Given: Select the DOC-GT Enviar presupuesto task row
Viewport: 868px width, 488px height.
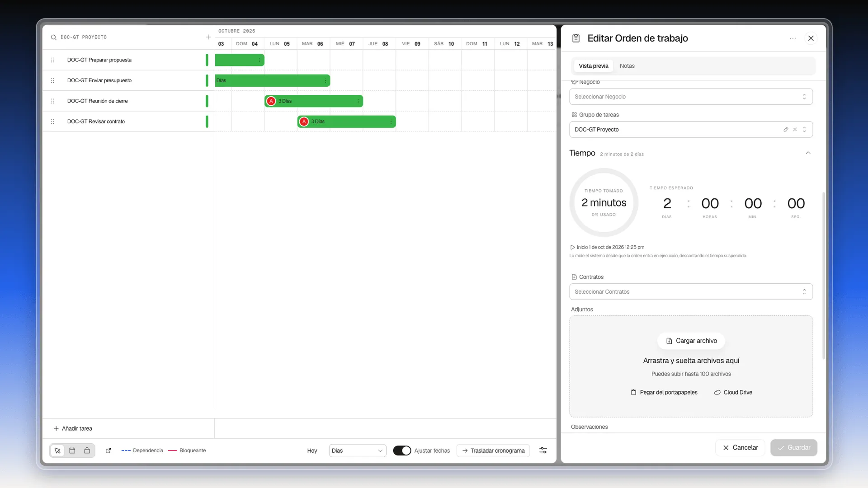Looking at the screenshot, I should tap(128, 80).
